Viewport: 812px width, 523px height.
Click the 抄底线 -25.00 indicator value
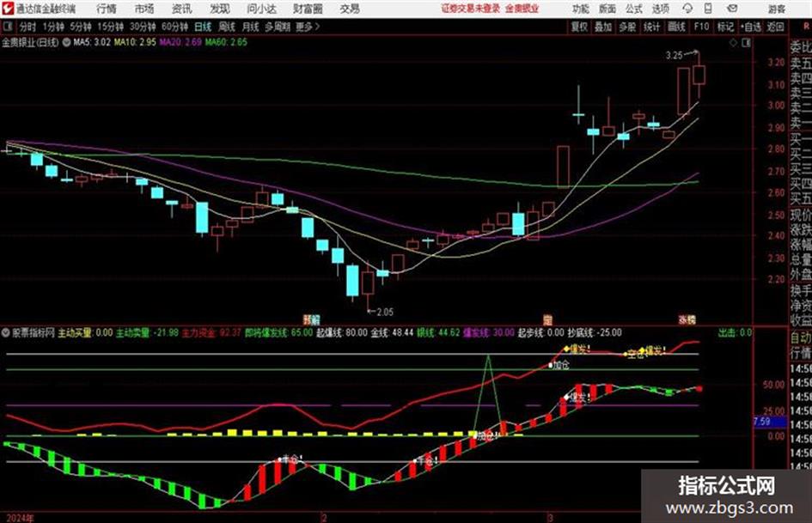pos(595,332)
